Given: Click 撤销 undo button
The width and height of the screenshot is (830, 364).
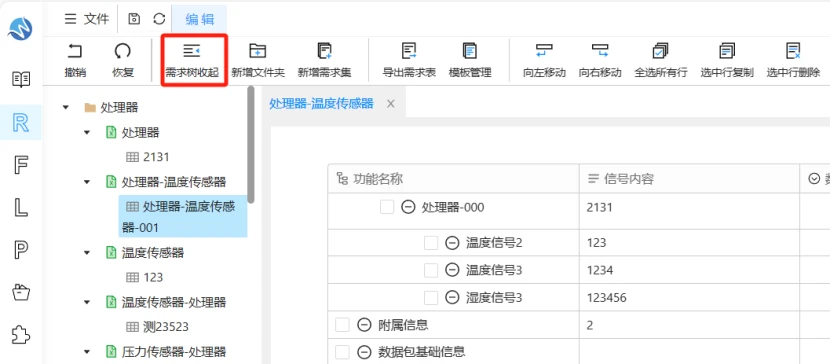Looking at the screenshot, I should coord(75,61).
